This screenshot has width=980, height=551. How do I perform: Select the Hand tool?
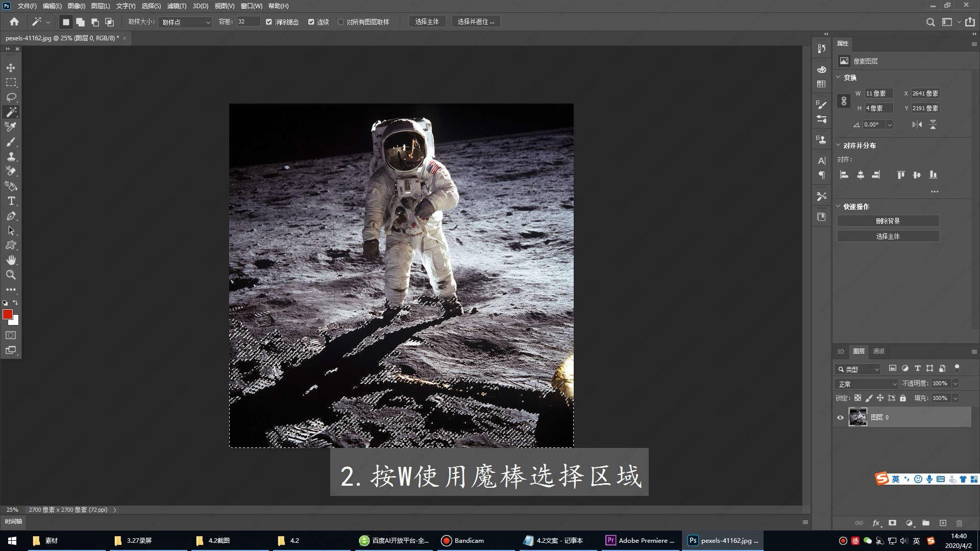[x=11, y=260]
